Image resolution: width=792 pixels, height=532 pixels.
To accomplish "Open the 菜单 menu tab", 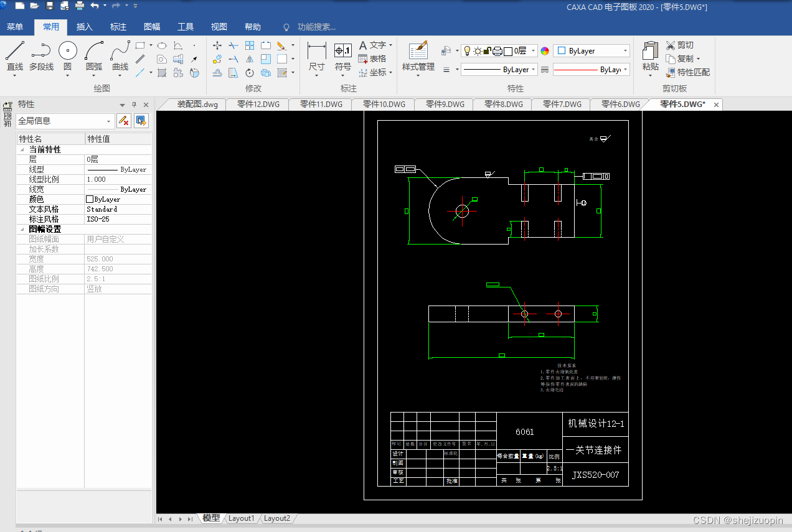I will (x=15, y=27).
